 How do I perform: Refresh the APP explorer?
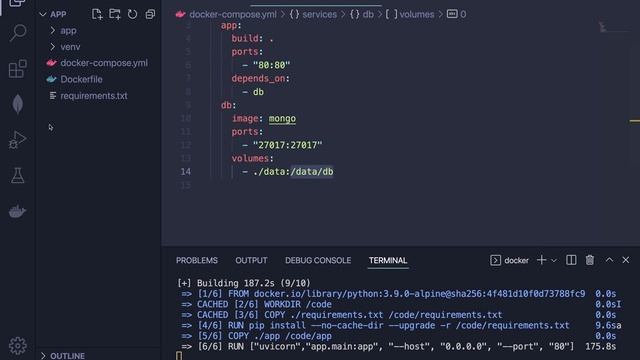pos(132,14)
